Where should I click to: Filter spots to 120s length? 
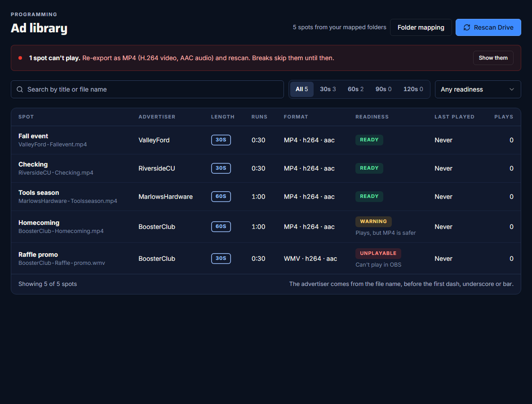point(413,89)
